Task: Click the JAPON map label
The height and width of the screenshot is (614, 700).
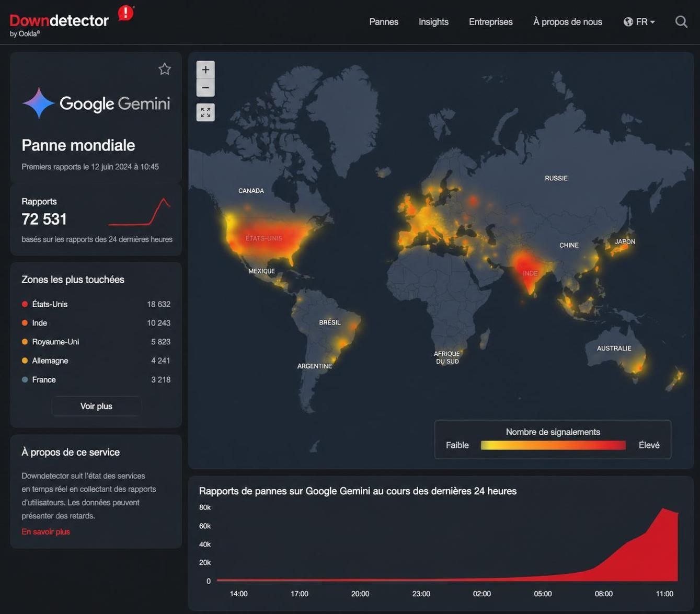Action: click(x=625, y=241)
